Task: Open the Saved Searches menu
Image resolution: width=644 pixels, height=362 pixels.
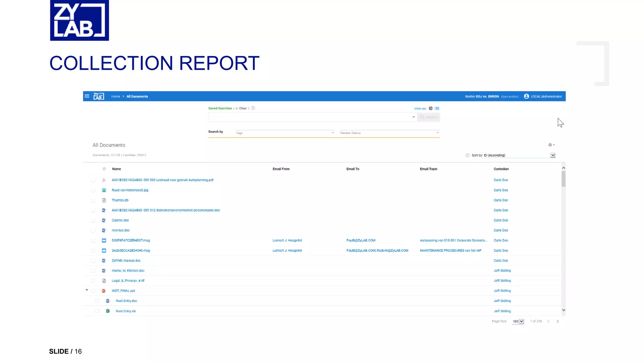Action: (x=220, y=108)
